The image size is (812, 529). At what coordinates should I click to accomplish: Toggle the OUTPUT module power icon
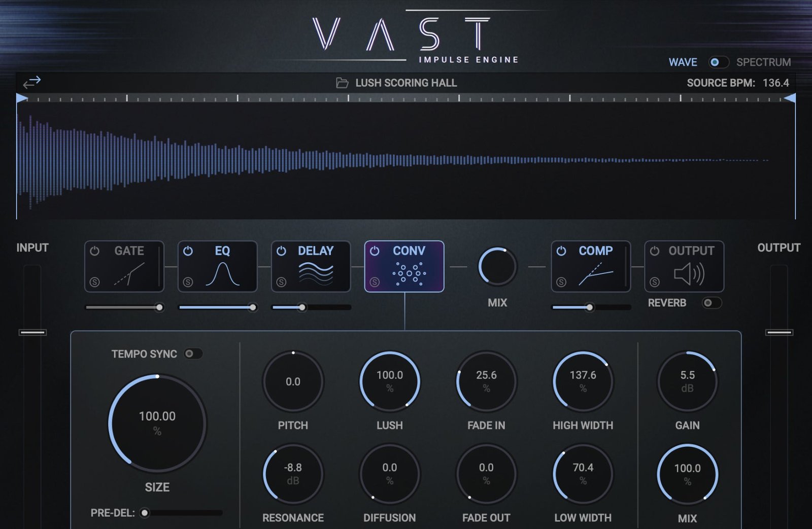pos(655,251)
